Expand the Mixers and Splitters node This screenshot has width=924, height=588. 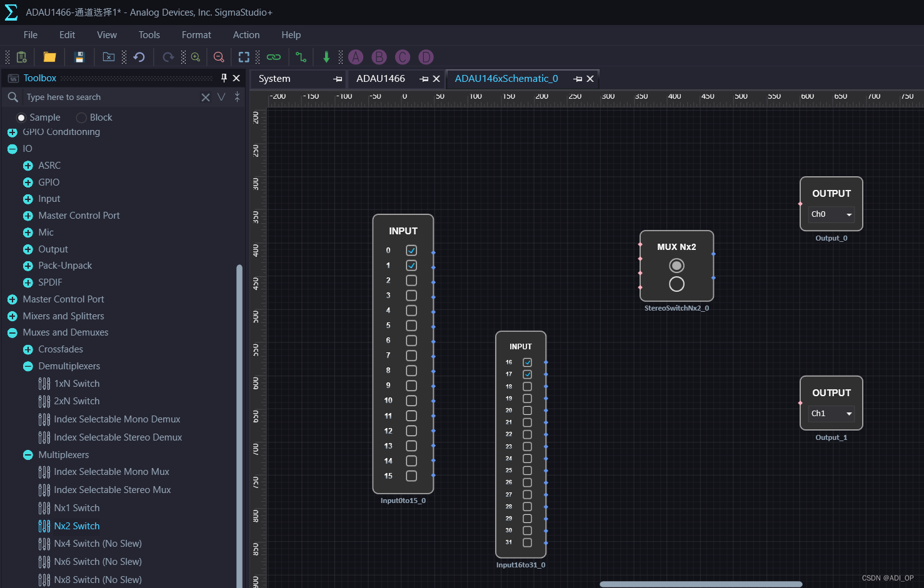[x=12, y=316]
